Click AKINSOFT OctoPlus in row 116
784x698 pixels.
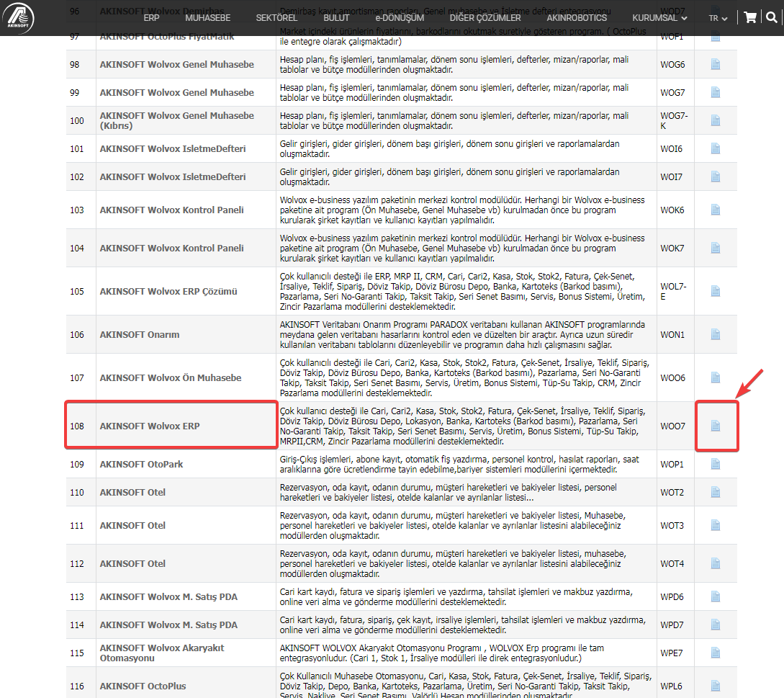pos(143,686)
